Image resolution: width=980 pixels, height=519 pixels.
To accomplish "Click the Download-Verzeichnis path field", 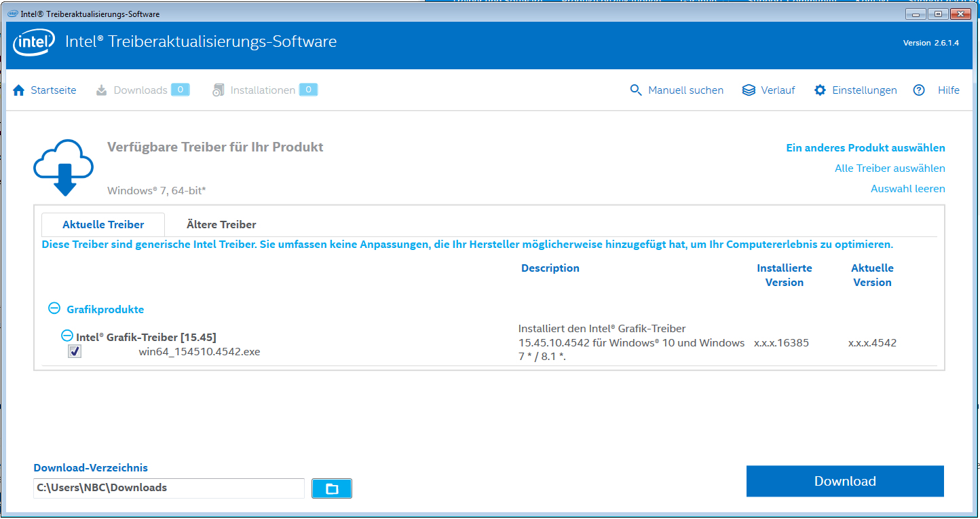I will click(169, 488).
